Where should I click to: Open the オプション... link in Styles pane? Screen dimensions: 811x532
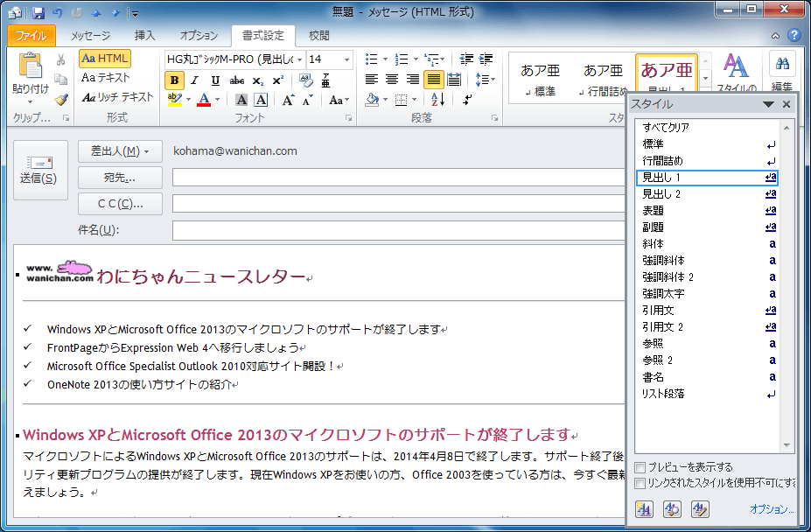(x=772, y=509)
